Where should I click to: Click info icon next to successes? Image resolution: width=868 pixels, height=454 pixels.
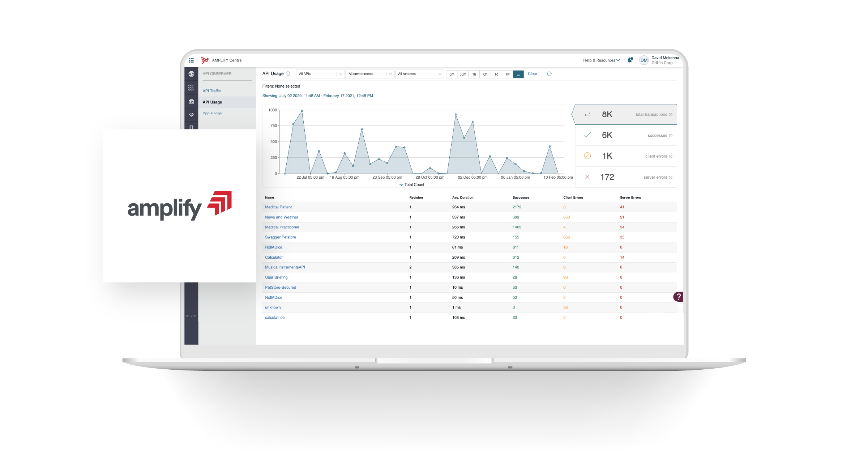pyautogui.click(x=671, y=136)
